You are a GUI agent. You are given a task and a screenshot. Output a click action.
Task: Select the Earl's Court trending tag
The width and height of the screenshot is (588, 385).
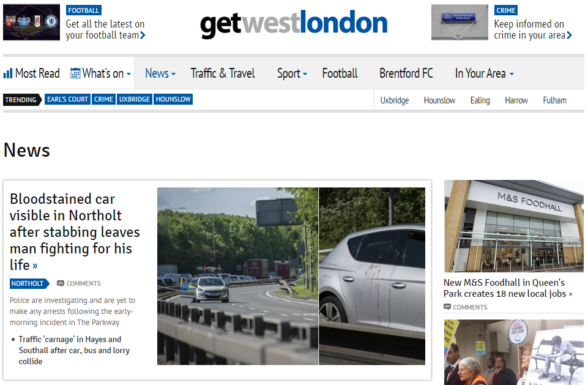click(x=67, y=99)
